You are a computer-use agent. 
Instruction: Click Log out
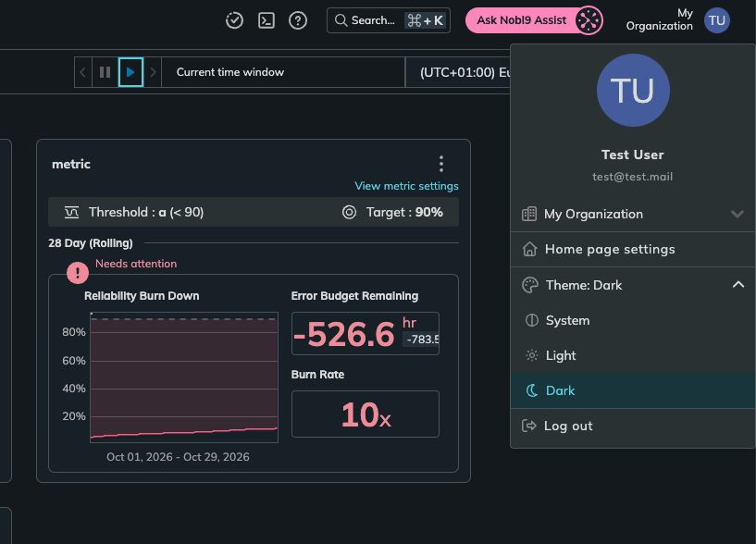click(633, 426)
